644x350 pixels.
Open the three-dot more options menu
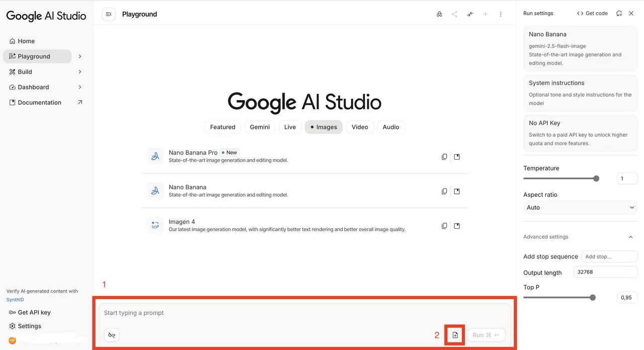(x=501, y=14)
